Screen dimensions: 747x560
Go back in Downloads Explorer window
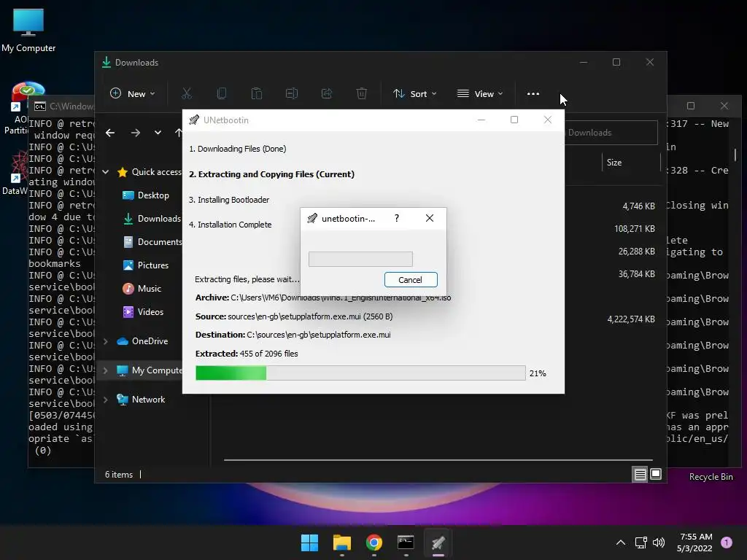110,133
